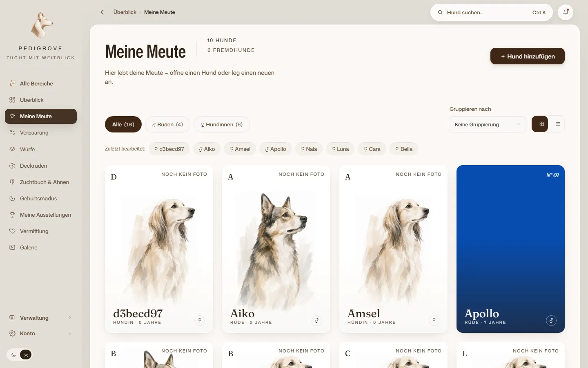The height and width of the screenshot is (368, 588).
Task: Open Meine Ausstellungen in the sidebar
Action: click(x=41, y=215)
